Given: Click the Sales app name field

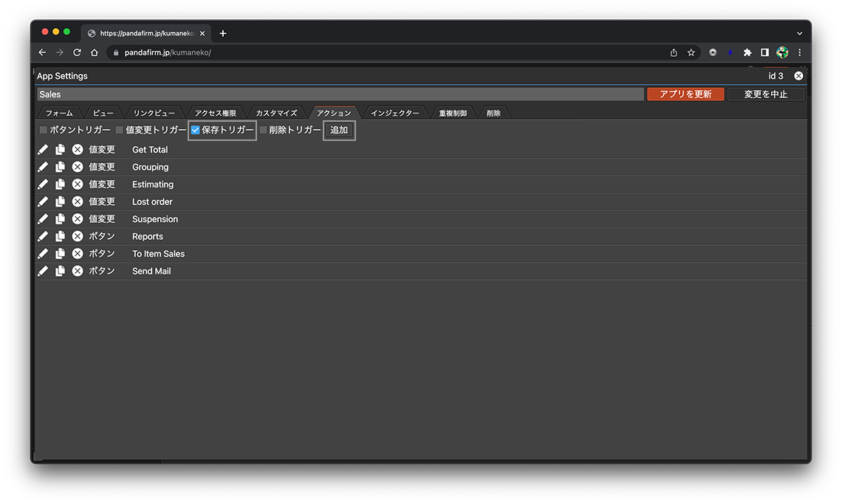Looking at the screenshot, I should click(340, 94).
